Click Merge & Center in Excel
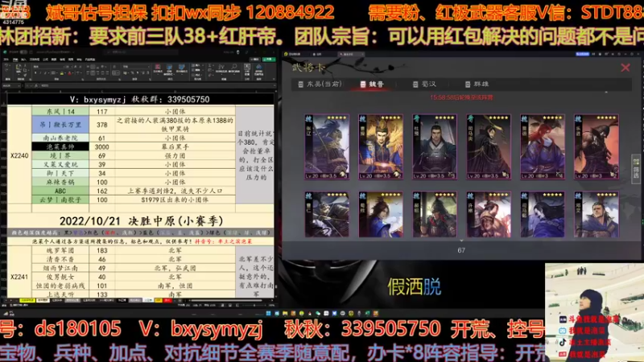This screenshot has width=644, height=362. (x=116, y=72)
